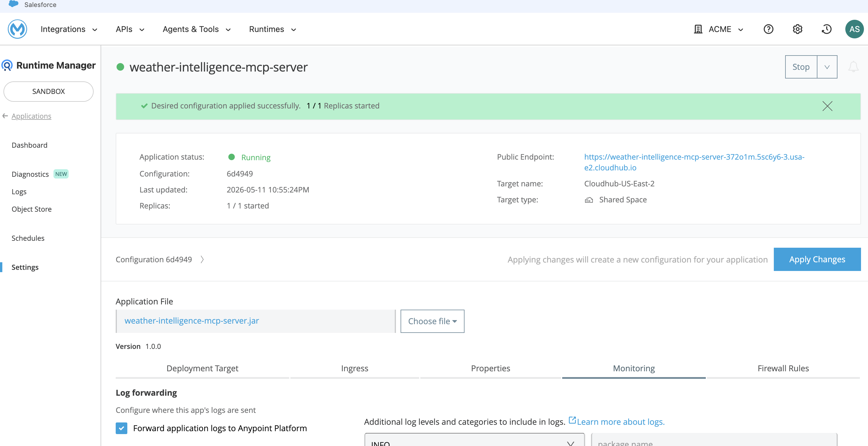Go back via the Applications link
868x446 pixels.
(31, 116)
